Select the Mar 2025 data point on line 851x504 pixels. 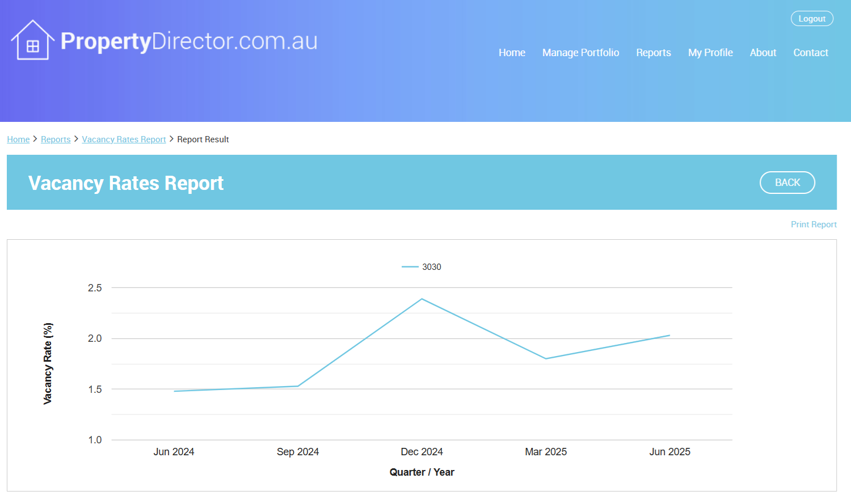[546, 359]
